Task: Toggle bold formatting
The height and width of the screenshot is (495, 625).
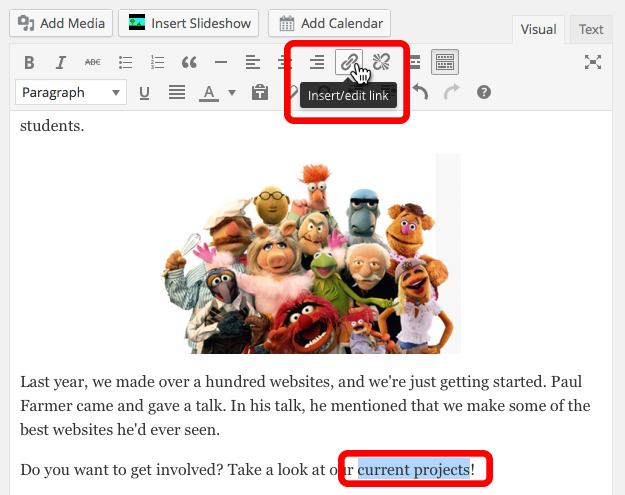Action: 29,63
